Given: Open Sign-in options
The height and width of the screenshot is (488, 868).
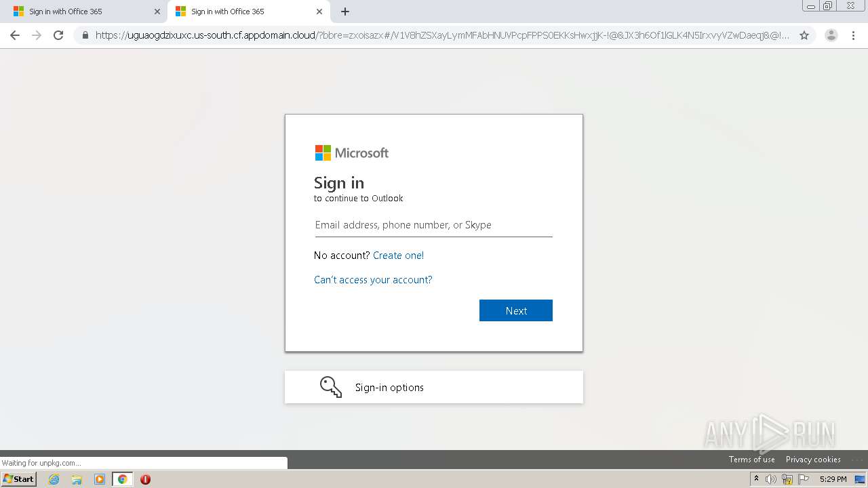Looking at the screenshot, I should (434, 387).
